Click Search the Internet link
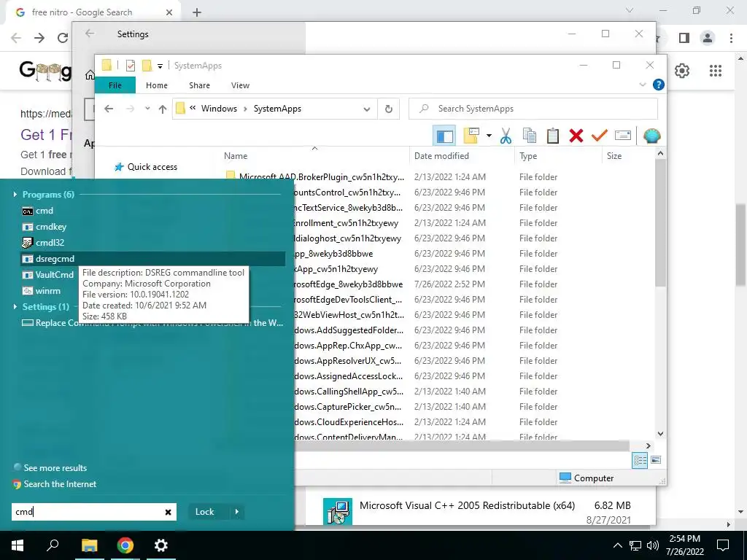The image size is (747, 560). [x=60, y=484]
